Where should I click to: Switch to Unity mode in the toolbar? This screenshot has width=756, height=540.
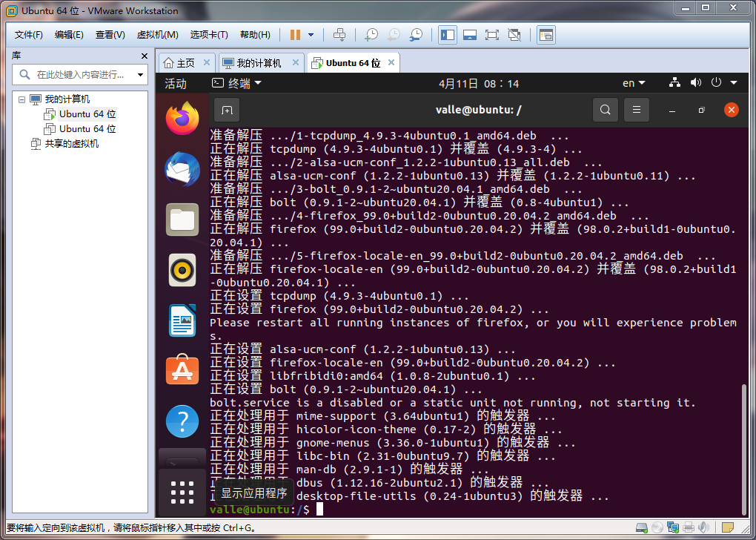514,35
